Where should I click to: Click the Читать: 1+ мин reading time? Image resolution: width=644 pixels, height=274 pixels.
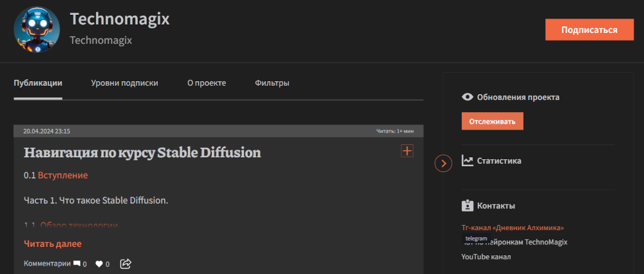[x=395, y=132]
